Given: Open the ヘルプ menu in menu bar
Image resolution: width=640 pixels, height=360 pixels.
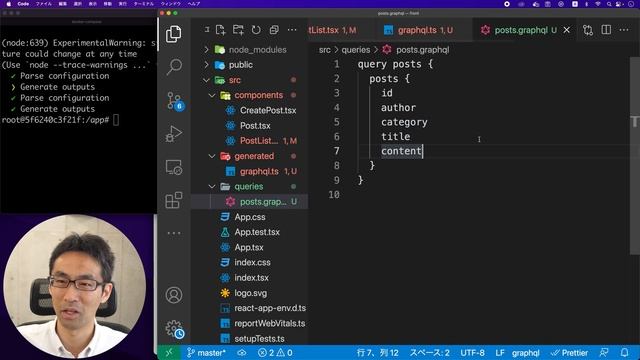Looking at the screenshot, I should [x=194, y=4].
